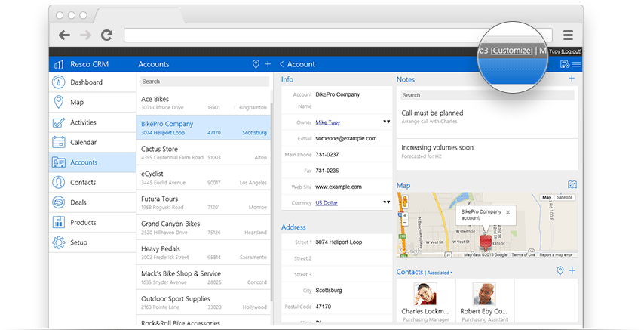Screen dimensions: 644x330
Task: Open full map view icon
Action: pos(572,185)
